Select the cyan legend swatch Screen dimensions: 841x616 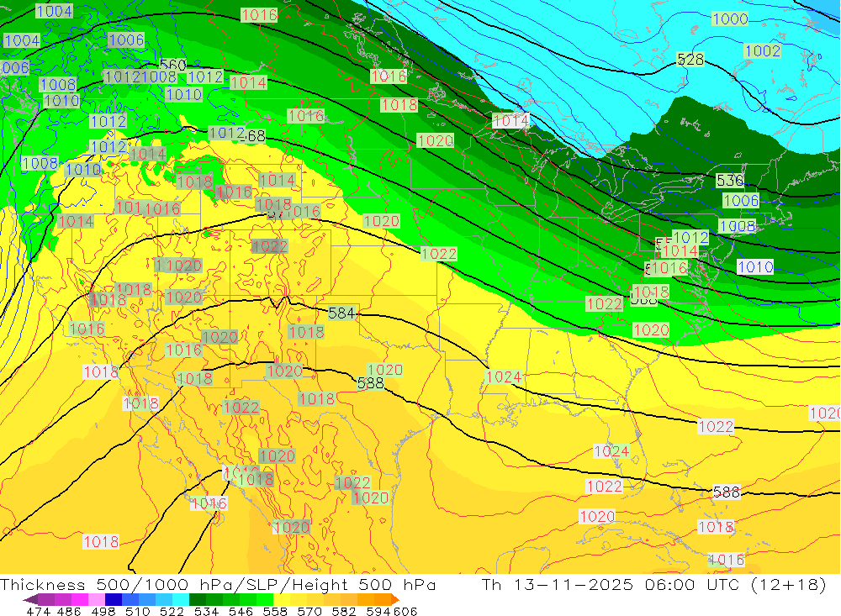pyautogui.click(x=181, y=599)
